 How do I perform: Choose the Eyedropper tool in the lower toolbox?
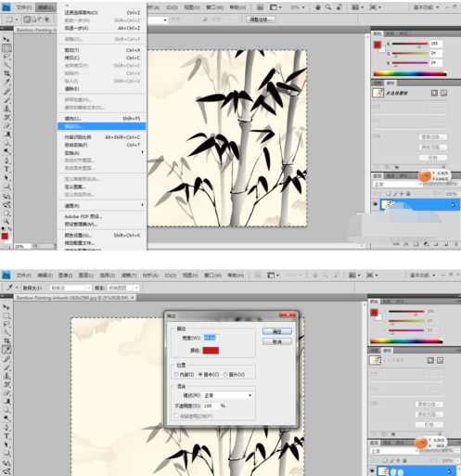(x=6, y=350)
